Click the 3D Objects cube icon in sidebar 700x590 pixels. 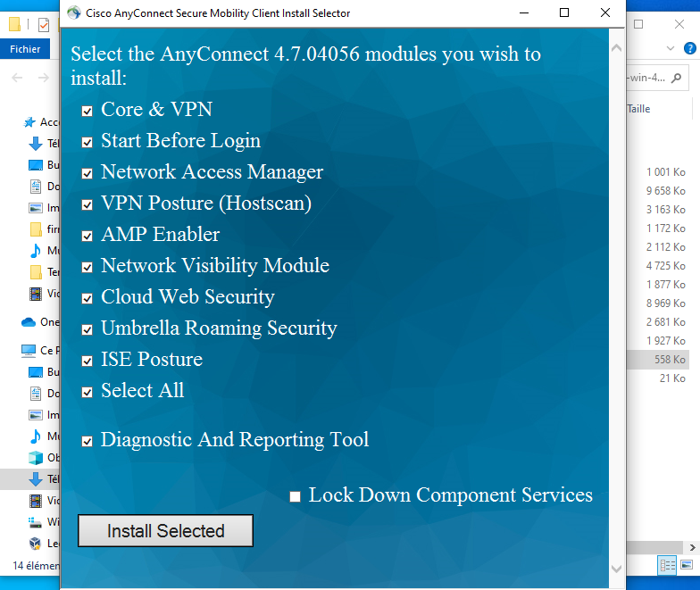pos(36,458)
